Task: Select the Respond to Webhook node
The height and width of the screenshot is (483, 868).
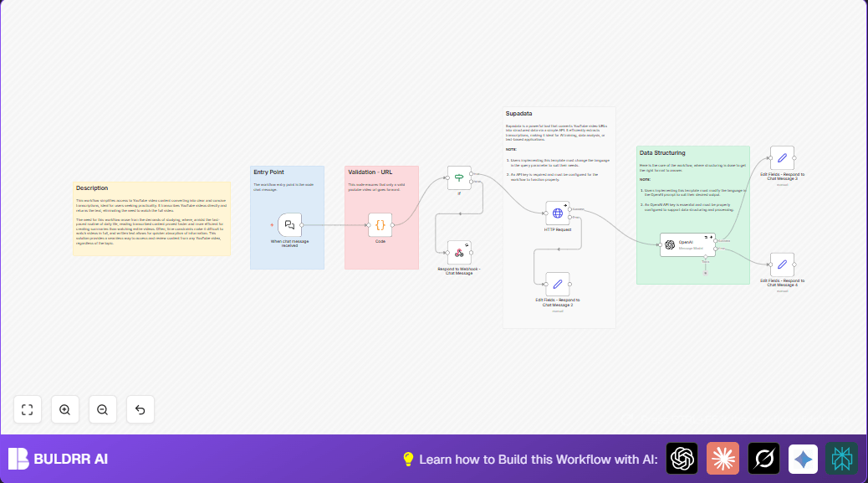Action: coord(459,253)
